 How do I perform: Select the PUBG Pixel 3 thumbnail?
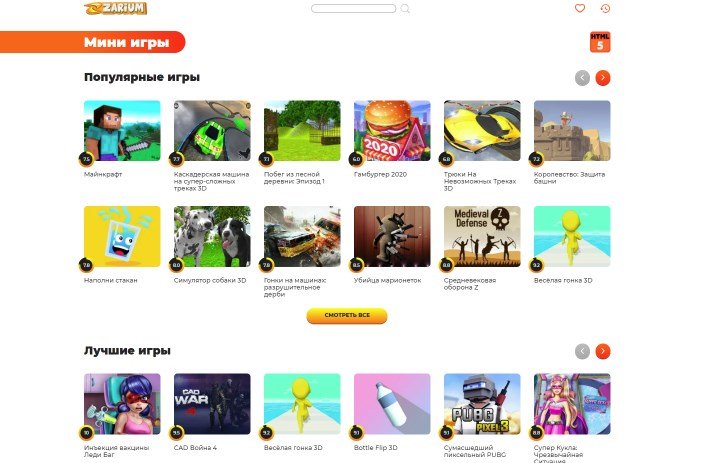tap(482, 404)
